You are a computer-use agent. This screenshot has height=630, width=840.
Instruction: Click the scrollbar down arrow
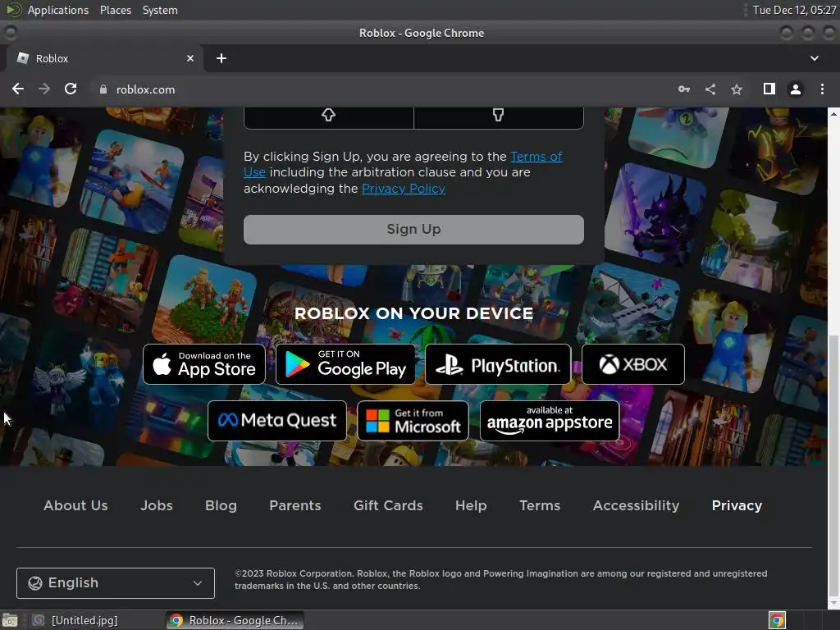[x=833, y=603]
